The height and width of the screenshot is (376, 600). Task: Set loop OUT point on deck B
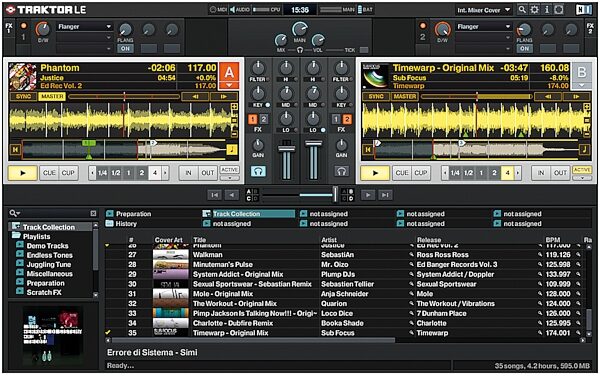point(560,173)
